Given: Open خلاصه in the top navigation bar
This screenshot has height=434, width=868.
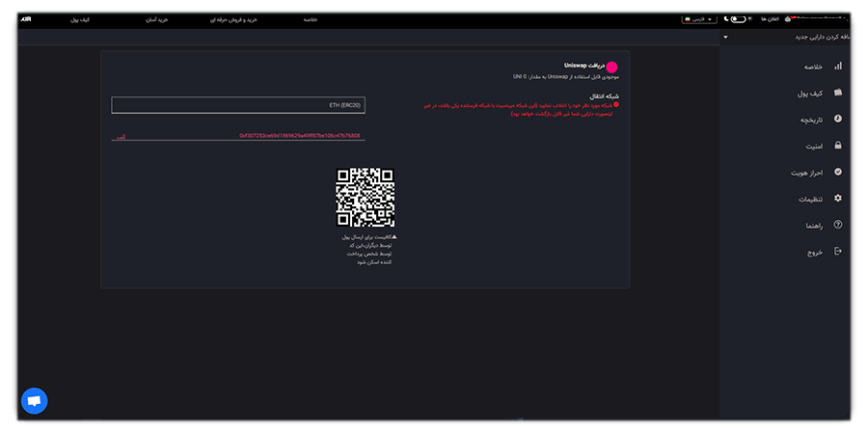Looking at the screenshot, I should pos(310,19).
